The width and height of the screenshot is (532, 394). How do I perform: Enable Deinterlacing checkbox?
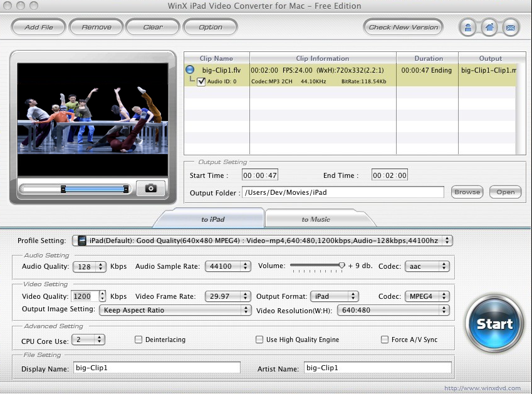(x=138, y=340)
